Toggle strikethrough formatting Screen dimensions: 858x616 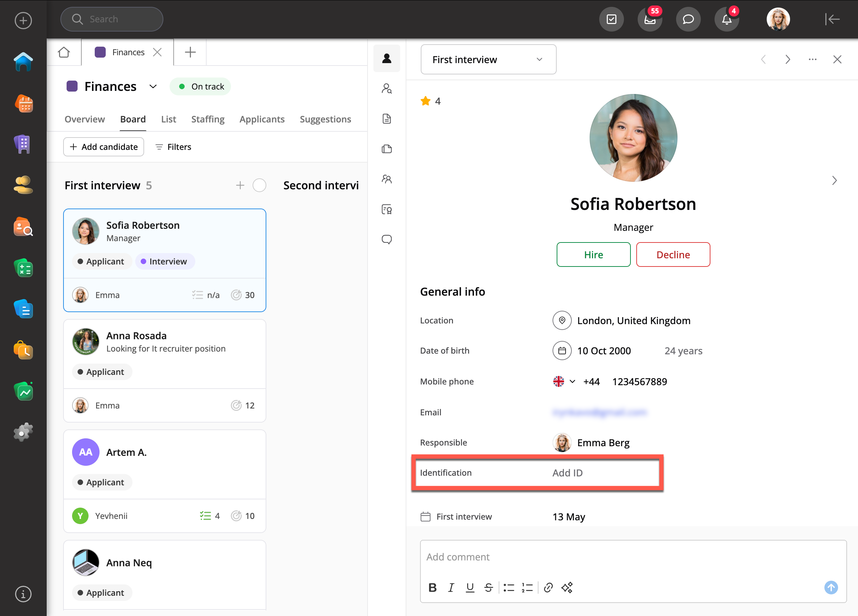tap(488, 587)
